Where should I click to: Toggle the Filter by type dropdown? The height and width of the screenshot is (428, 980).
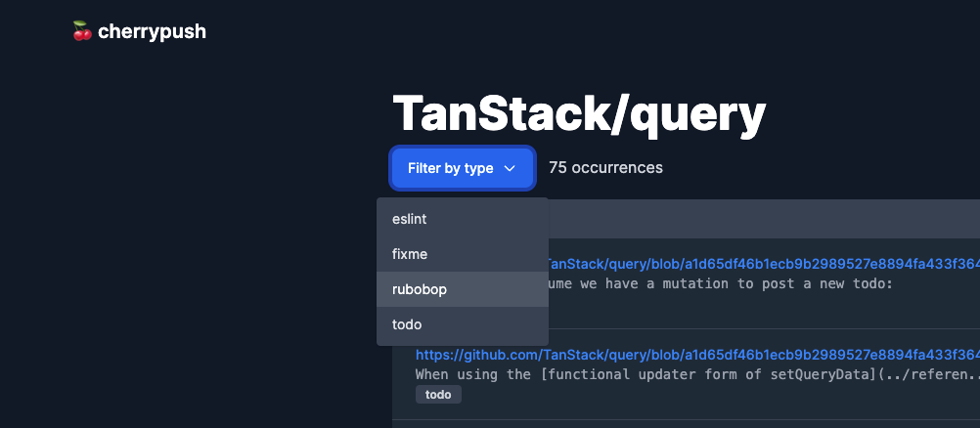(463, 168)
